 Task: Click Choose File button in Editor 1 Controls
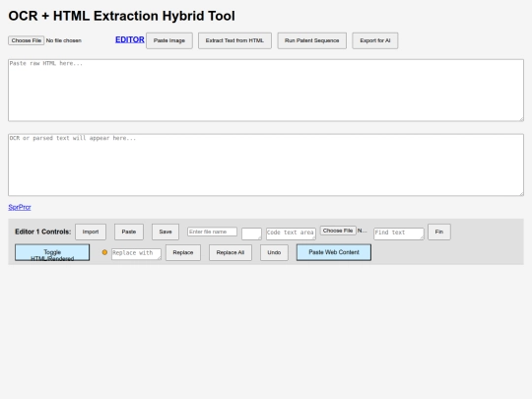click(x=338, y=231)
